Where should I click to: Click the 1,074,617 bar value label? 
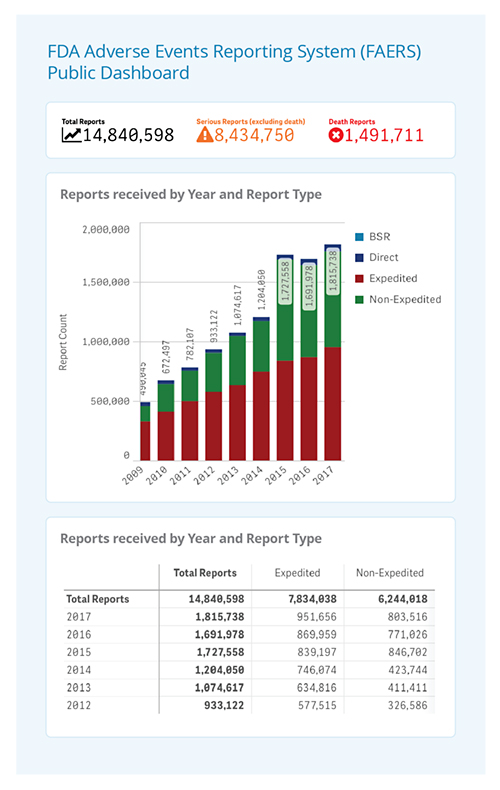click(238, 305)
